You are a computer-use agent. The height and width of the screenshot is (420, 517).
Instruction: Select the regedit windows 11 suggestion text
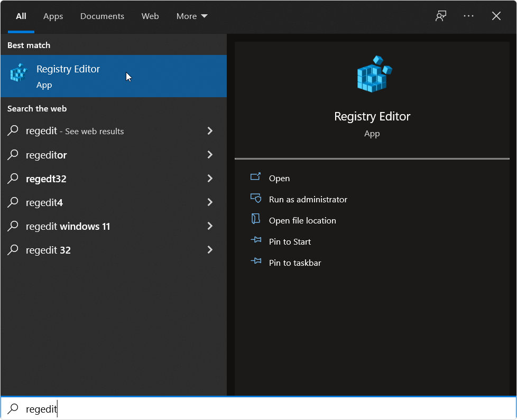[x=68, y=226]
